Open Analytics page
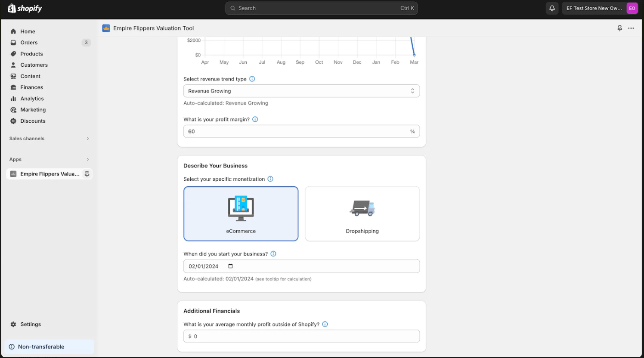This screenshot has width=644, height=358. 32,99
